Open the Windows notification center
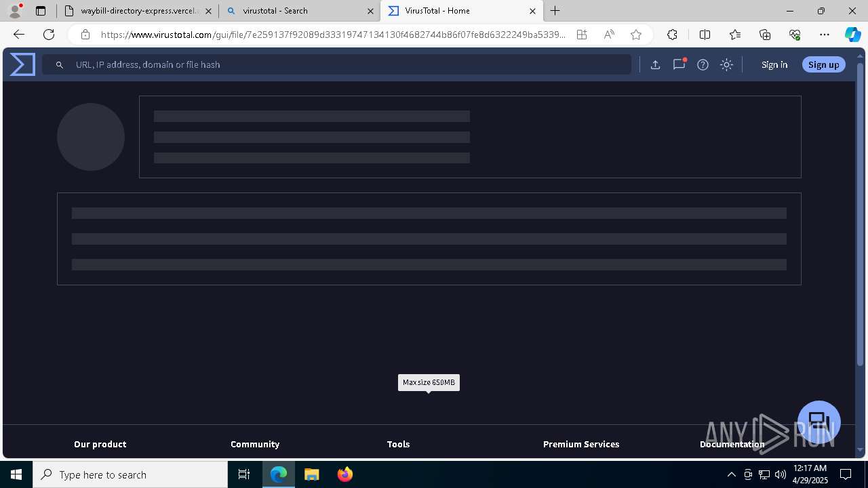 (x=846, y=474)
